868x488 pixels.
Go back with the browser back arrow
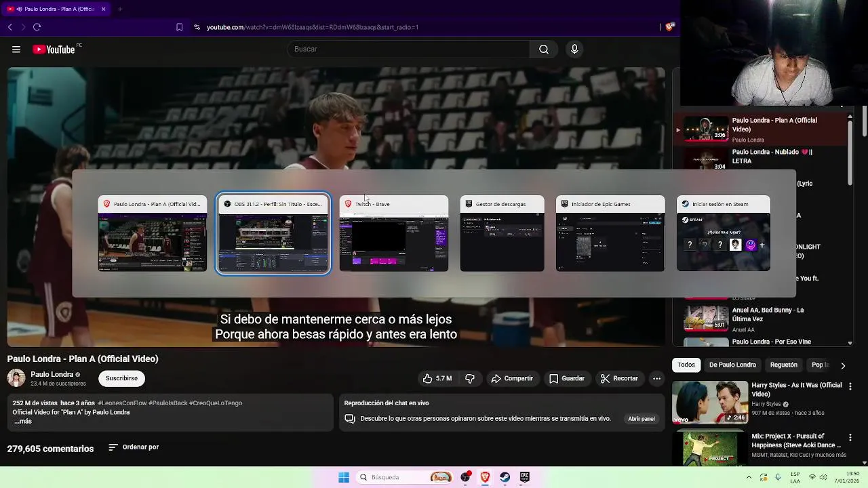(x=9, y=27)
